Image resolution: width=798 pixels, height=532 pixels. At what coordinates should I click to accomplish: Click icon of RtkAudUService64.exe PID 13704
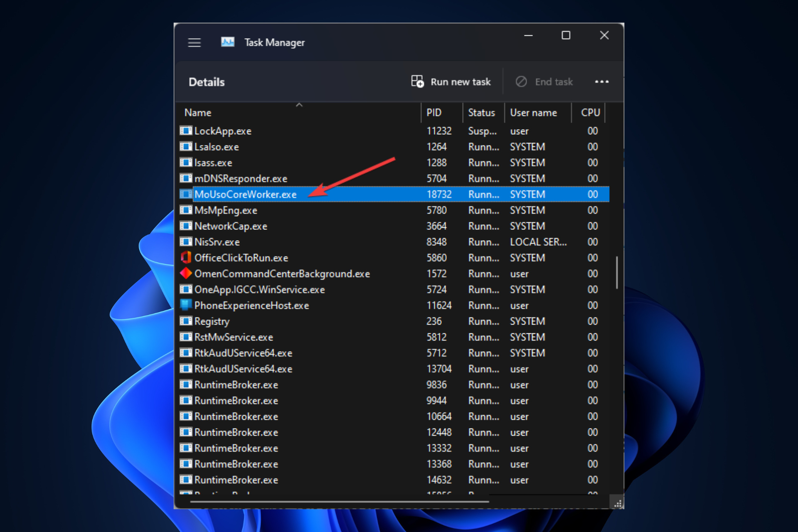pos(186,369)
